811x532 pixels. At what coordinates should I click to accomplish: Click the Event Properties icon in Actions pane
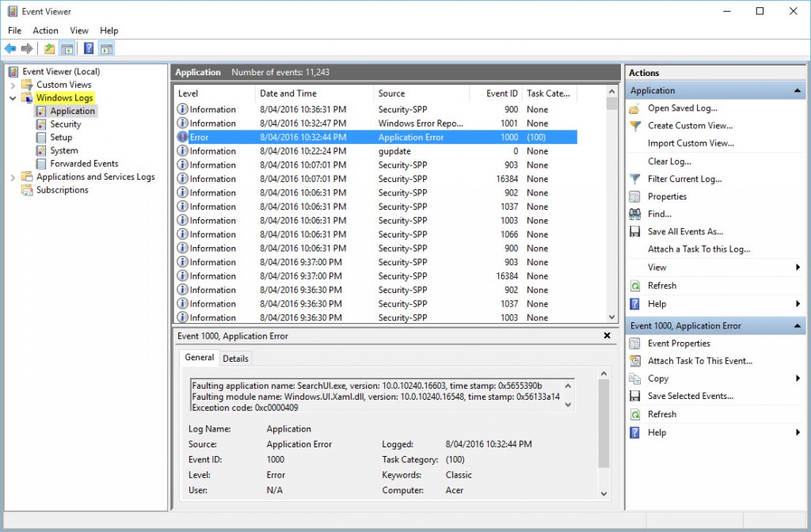pyautogui.click(x=634, y=343)
